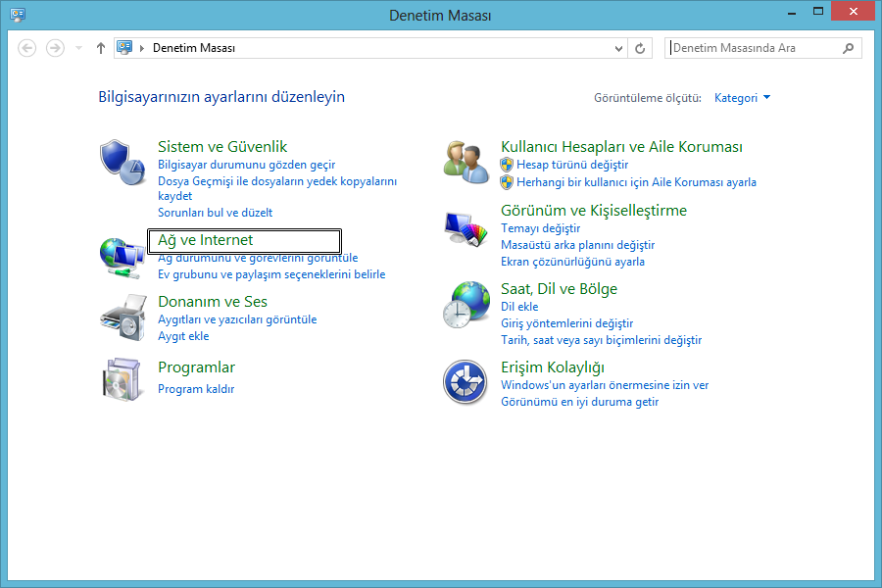Viewport: 882px width, 588px height.
Task: Click Aygıtları ve yazıcıları görüntüle
Action: click(237, 319)
